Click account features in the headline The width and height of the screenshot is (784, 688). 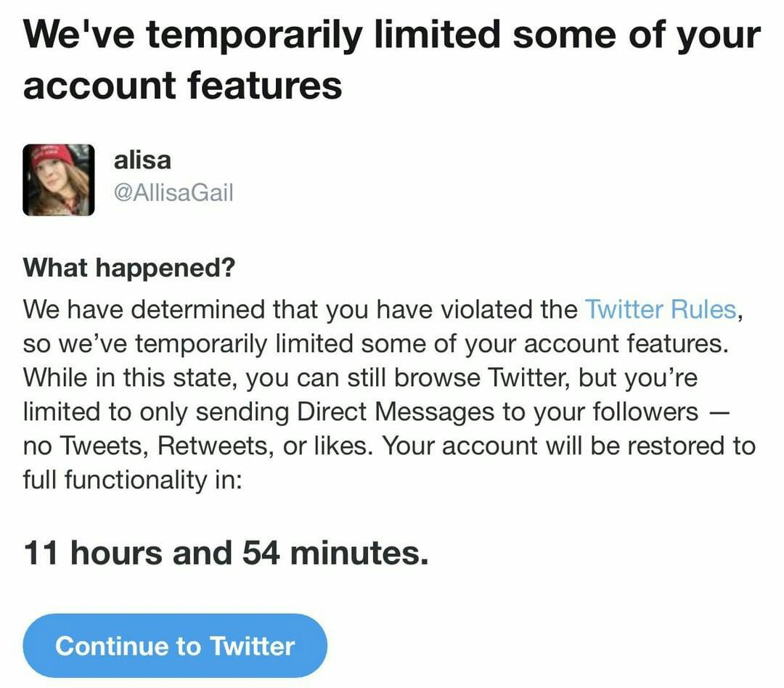[182, 85]
